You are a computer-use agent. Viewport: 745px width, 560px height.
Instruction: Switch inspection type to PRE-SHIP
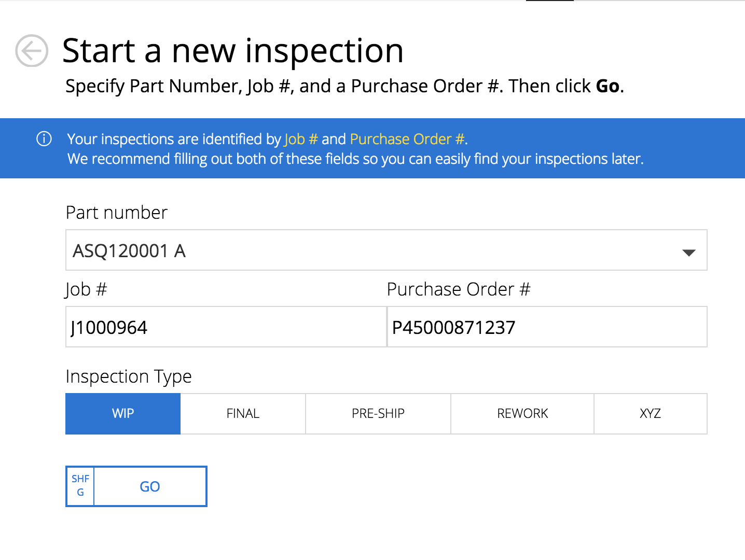coord(378,414)
